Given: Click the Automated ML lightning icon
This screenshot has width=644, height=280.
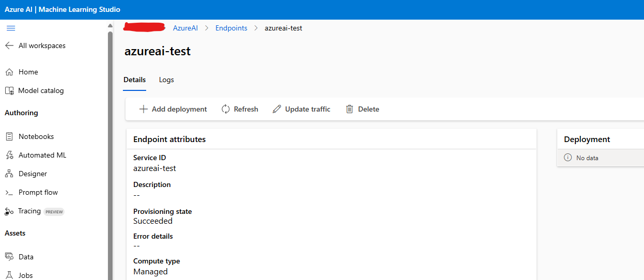Looking at the screenshot, I should click(x=9, y=155).
